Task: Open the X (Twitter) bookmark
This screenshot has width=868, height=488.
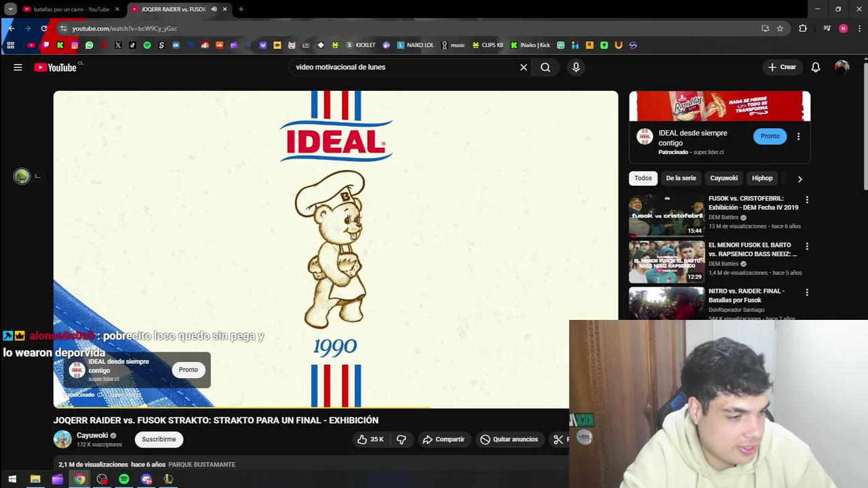Action: (118, 45)
